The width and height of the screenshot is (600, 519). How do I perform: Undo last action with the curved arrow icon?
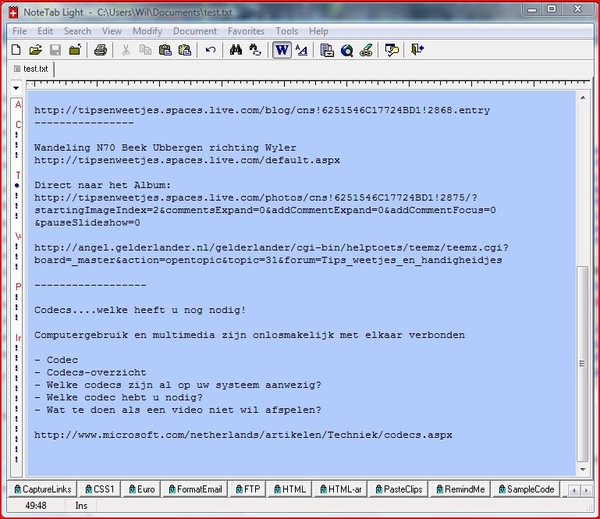coord(210,50)
